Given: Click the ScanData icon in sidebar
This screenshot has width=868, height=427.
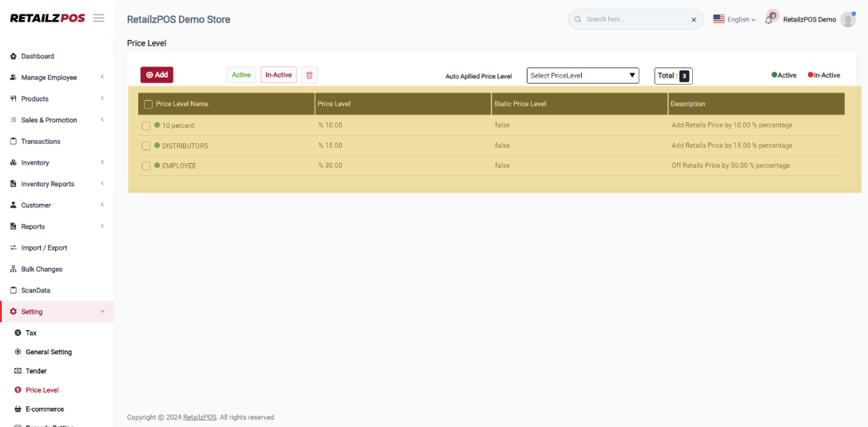Looking at the screenshot, I should click(x=14, y=290).
